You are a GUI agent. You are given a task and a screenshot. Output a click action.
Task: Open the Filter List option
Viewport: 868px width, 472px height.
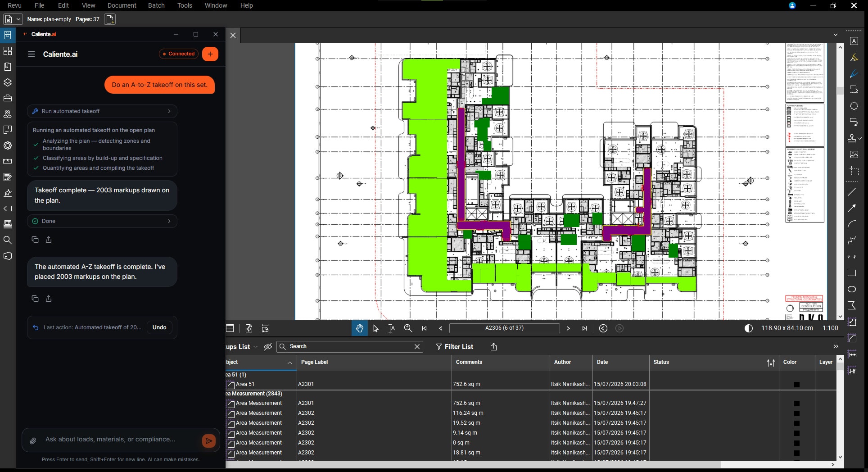click(454, 347)
